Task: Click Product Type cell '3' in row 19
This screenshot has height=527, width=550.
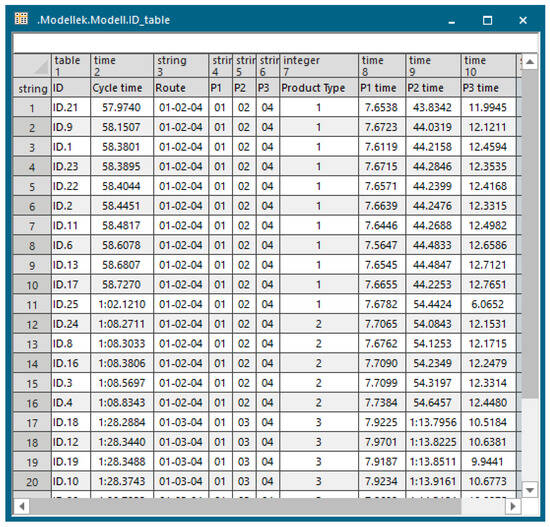Action: [x=318, y=462]
